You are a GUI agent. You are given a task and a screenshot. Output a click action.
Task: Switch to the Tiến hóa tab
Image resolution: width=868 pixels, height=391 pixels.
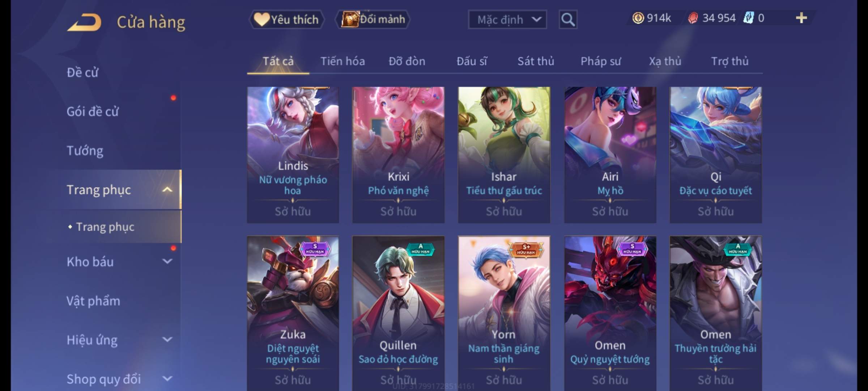click(x=342, y=61)
